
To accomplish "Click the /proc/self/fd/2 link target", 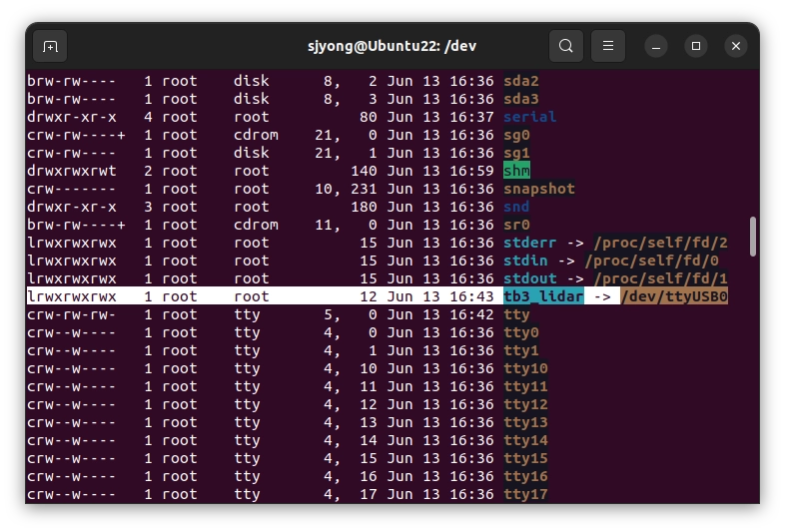I will tap(660, 244).
